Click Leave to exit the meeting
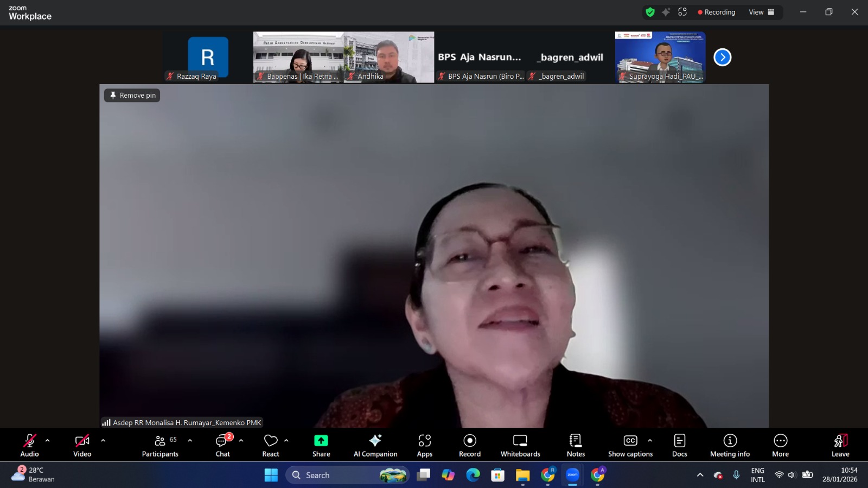868x488 pixels. [x=840, y=445]
